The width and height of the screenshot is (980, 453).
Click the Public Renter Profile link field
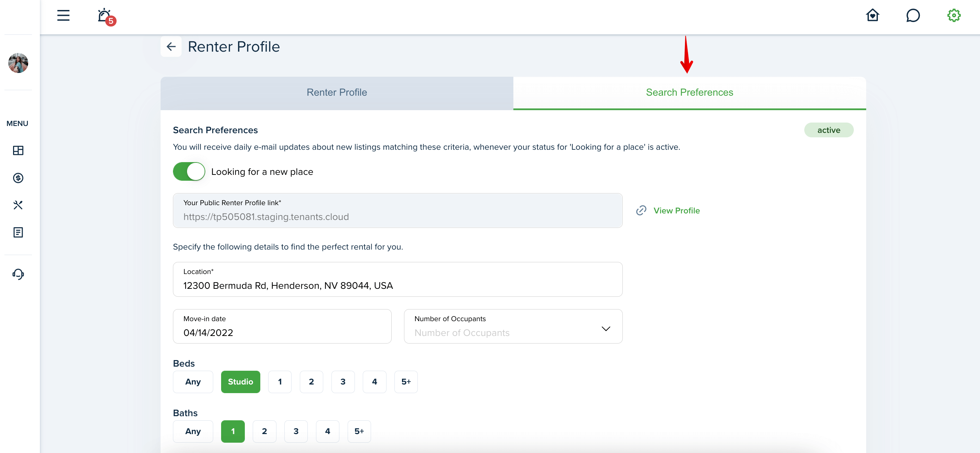tap(398, 210)
